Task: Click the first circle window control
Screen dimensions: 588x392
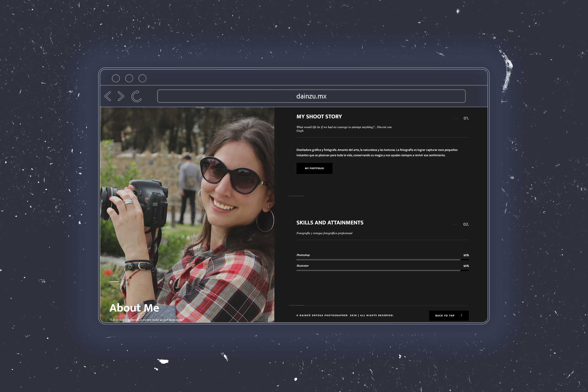Action: click(x=116, y=78)
